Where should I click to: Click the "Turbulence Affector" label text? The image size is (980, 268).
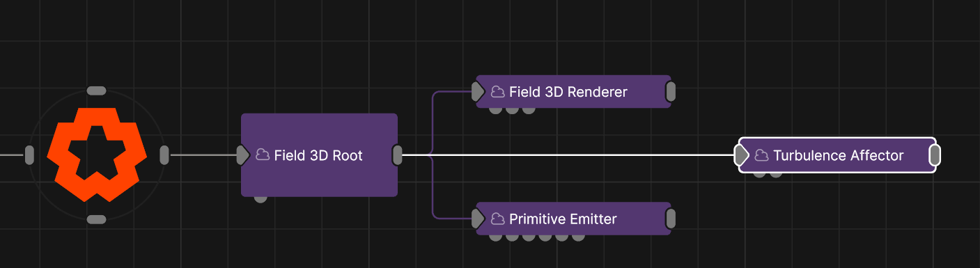click(839, 155)
